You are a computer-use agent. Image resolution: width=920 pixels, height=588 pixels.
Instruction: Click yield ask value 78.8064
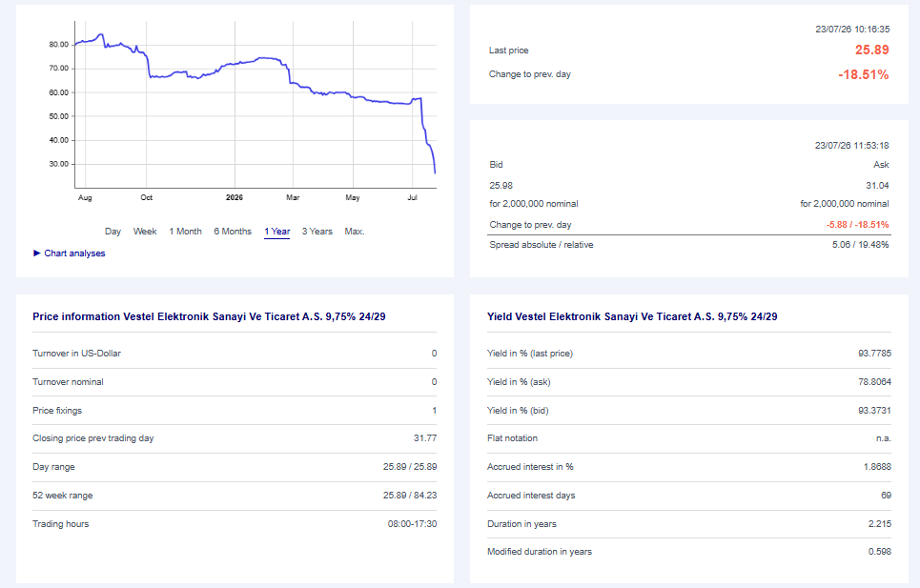(874, 382)
